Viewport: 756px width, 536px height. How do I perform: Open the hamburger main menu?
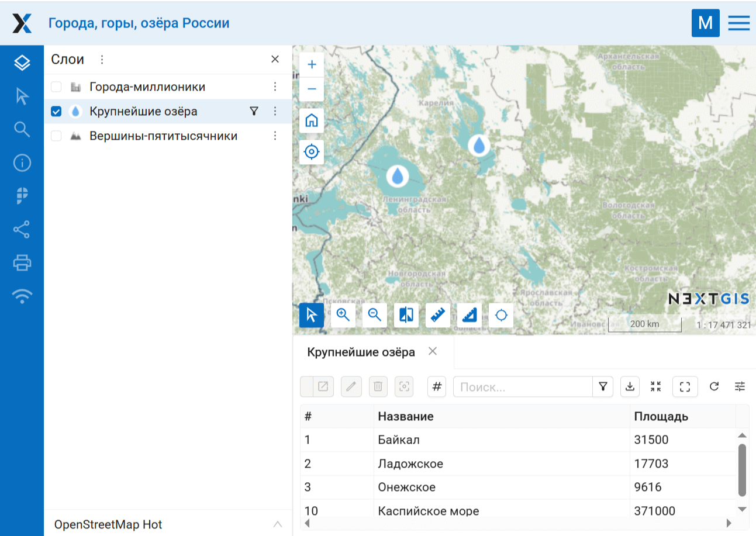click(738, 23)
